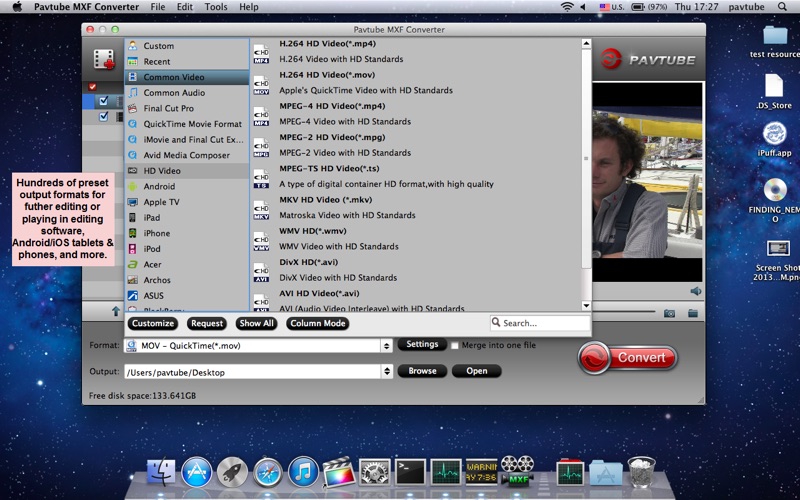The image size is (800, 500).
Task: Select the Archos category
Action: [187, 280]
